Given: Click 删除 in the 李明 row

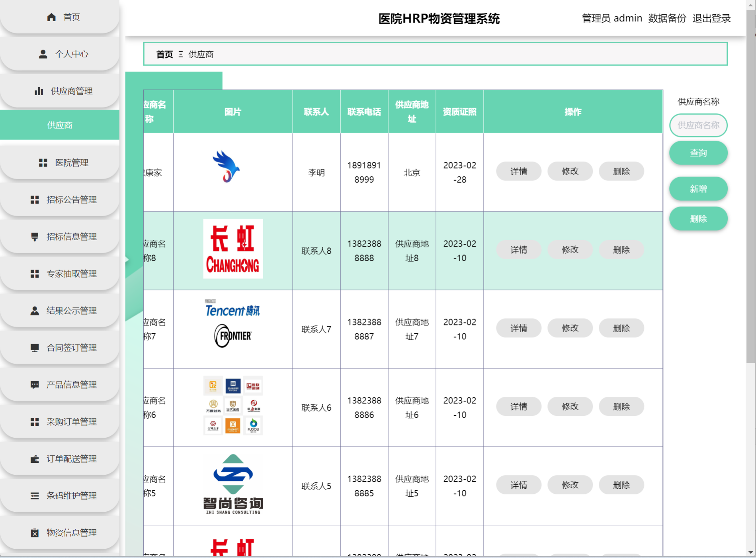Looking at the screenshot, I should click(621, 171).
